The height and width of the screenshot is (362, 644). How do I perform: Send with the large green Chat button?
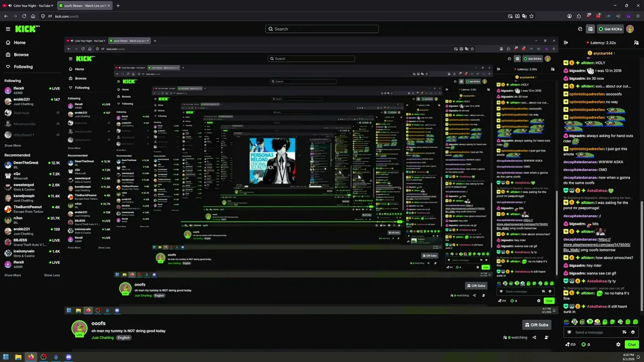tap(632, 344)
